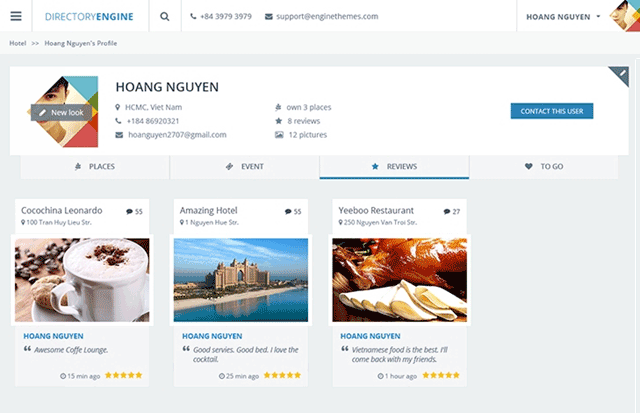Image resolution: width=640 pixels, height=413 pixels.
Task: Click the 8 reviews count text
Action: coord(304,121)
